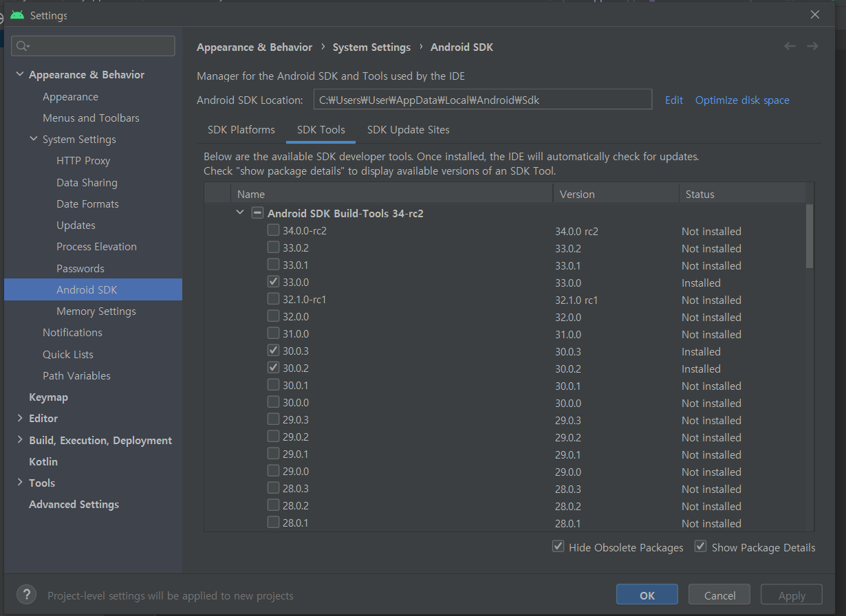The height and width of the screenshot is (616, 846).
Task: Select Updates in settings tree
Action: (76, 225)
